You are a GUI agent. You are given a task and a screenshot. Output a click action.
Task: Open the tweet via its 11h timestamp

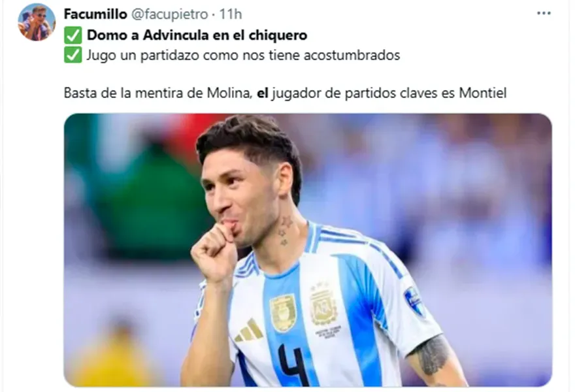pyautogui.click(x=231, y=14)
